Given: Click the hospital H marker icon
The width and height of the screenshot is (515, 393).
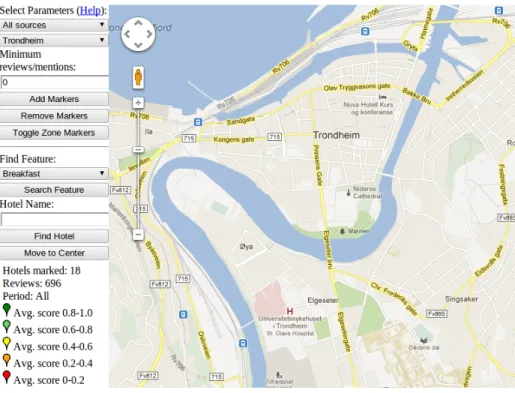Looking at the screenshot, I should [290, 311].
